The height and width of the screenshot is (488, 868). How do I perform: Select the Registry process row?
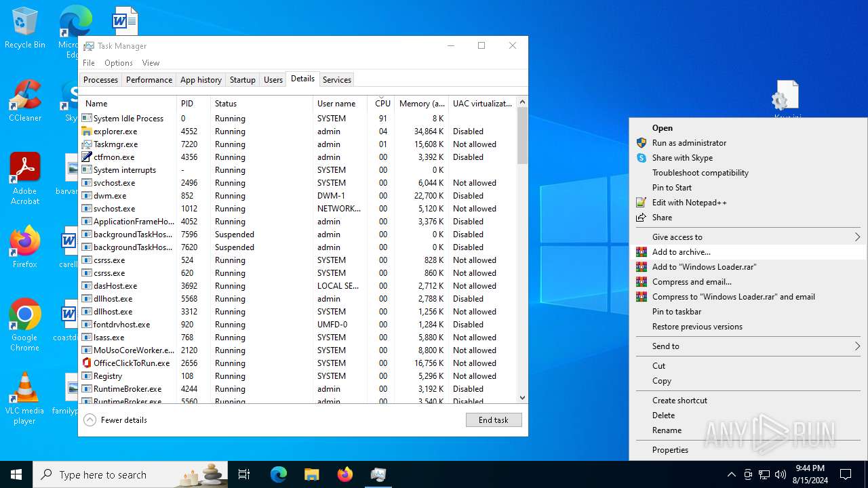tap(298, 376)
